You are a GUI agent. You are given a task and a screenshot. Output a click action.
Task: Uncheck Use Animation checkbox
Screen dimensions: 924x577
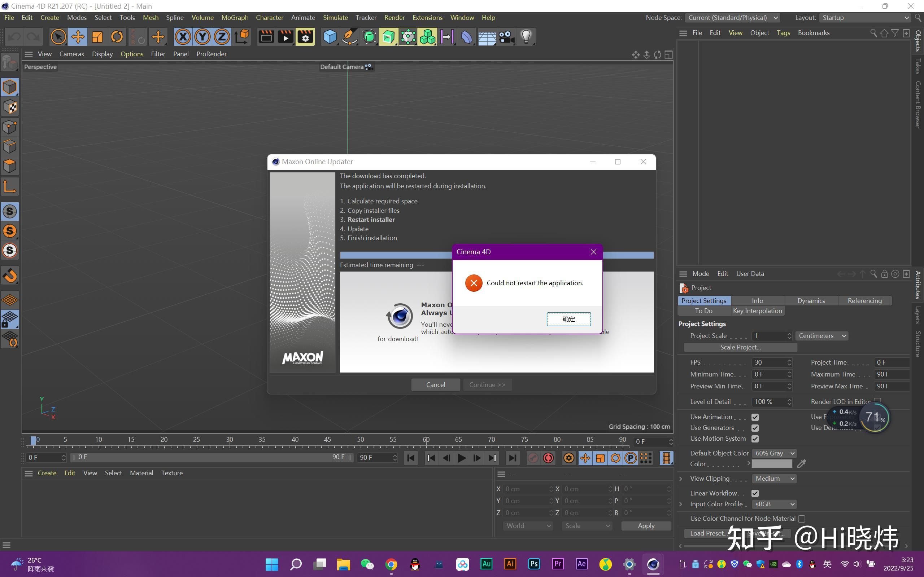(755, 417)
